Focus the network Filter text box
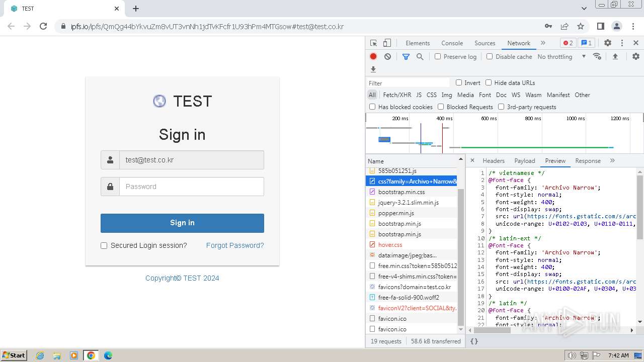 pyautogui.click(x=408, y=83)
